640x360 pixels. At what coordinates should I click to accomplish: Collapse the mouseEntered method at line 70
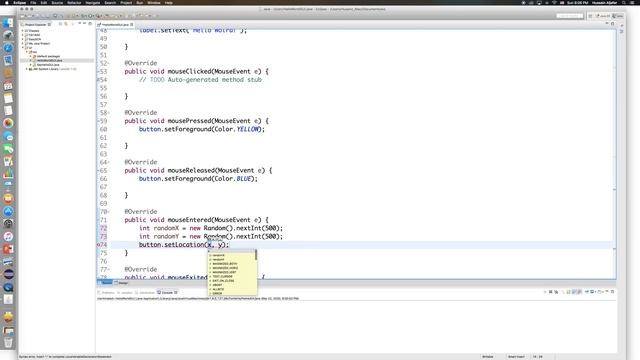pyautogui.click(x=109, y=212)
